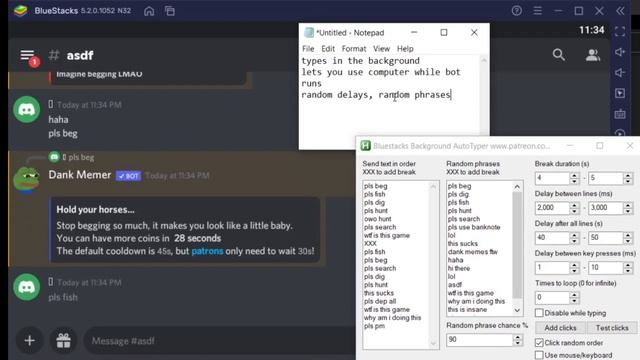640x360 pixels.
Task: Open BlueStacks multi-instance windows icon
Action: (170, 11)
